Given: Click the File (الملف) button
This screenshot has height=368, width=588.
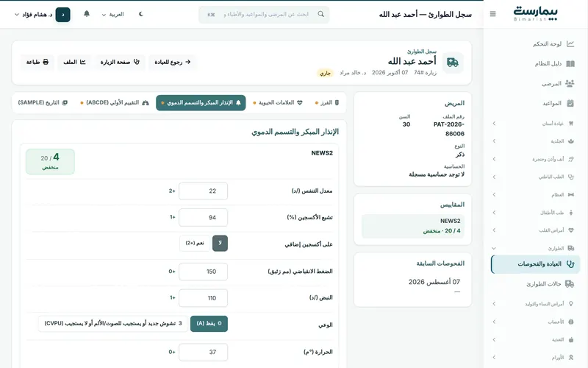Looking at the screenshot, I should pos(74,62).
